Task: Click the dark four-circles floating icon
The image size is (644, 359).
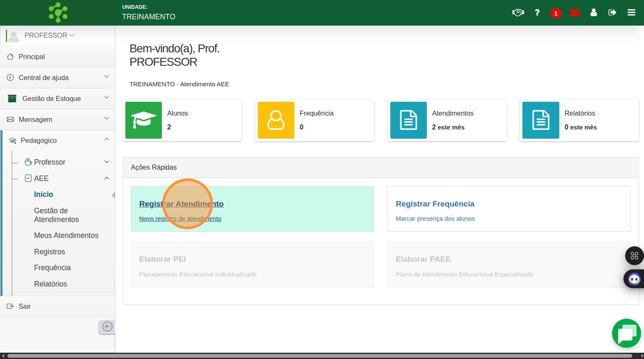Action: point(634,256)
